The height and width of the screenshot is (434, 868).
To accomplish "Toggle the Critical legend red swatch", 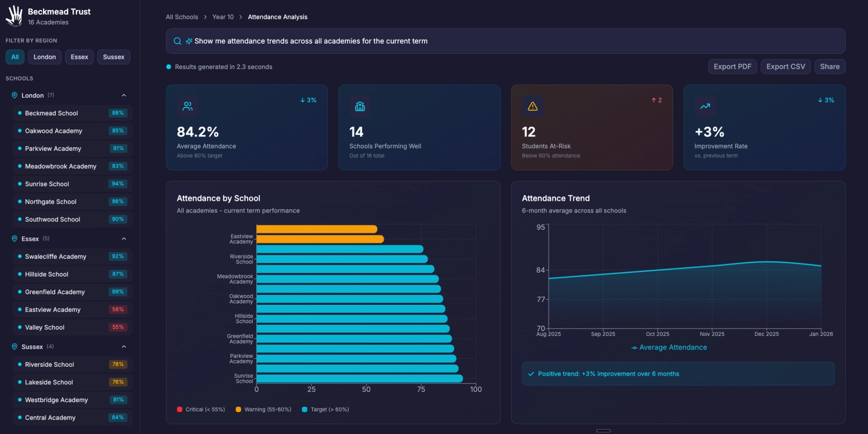I will [x=179, y=410].
